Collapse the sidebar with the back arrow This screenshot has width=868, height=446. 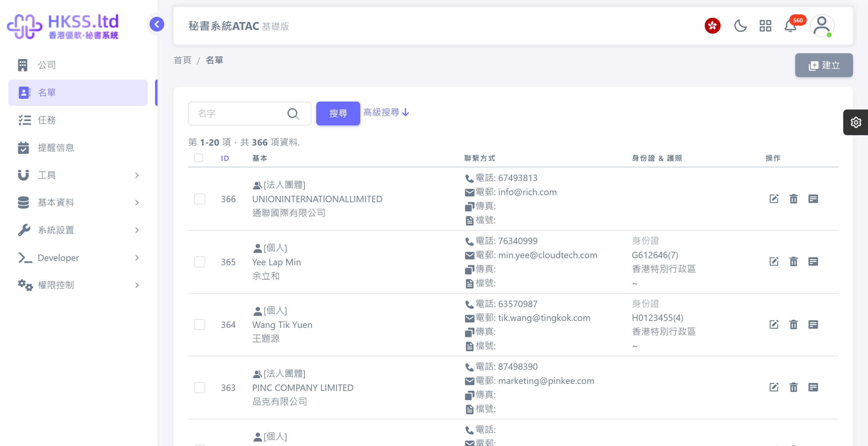coord(157,24)
